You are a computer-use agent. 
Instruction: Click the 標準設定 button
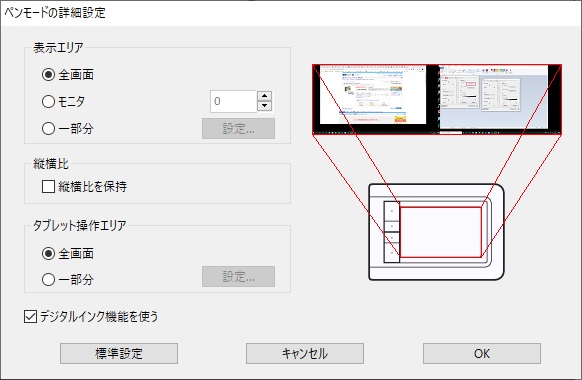(119, 353)
